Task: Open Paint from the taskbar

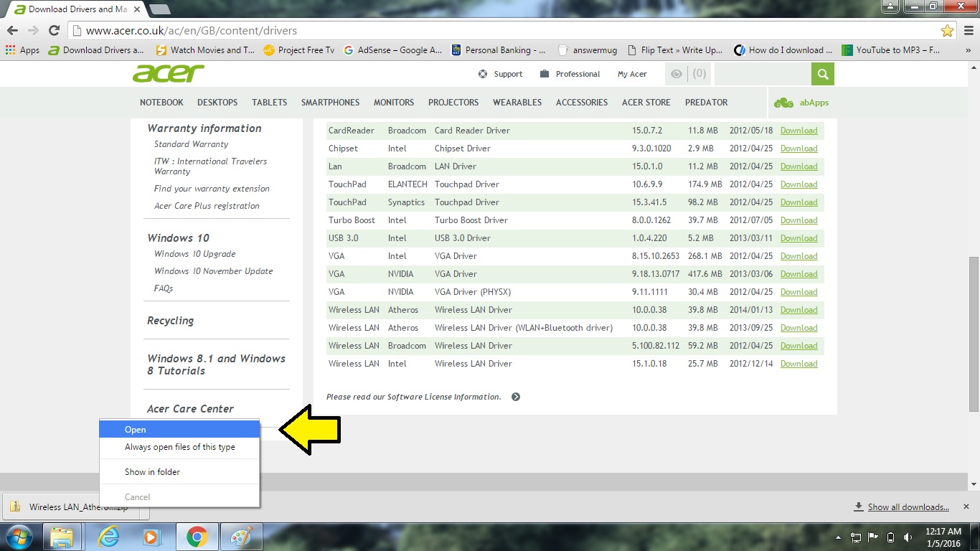Action: click(241, 537)
